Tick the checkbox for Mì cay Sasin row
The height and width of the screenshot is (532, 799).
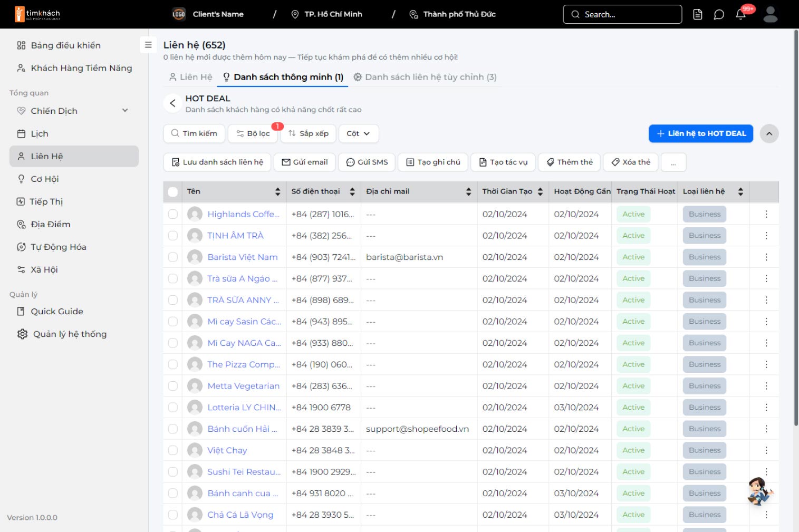tap(172, 322)
